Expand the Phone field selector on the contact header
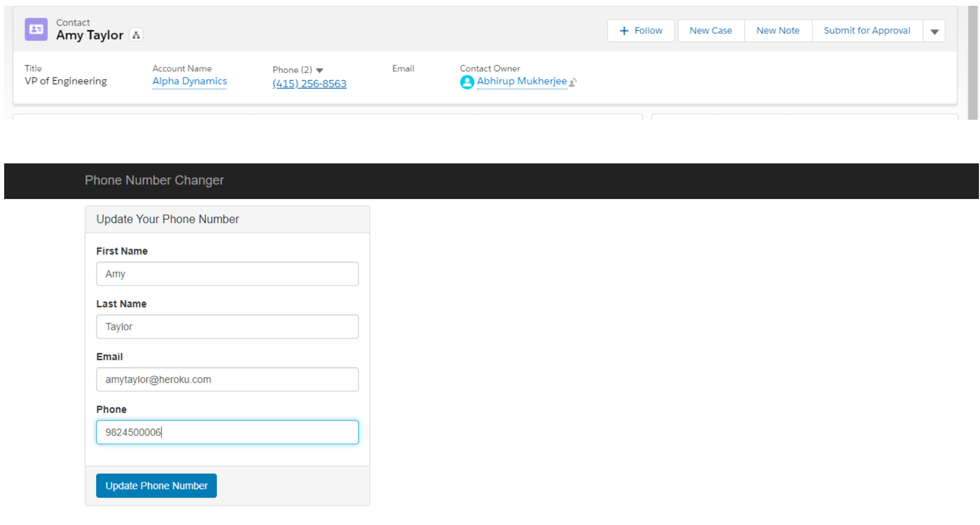Viewport: 980px width, 525px height. click(x=319, y=70)
